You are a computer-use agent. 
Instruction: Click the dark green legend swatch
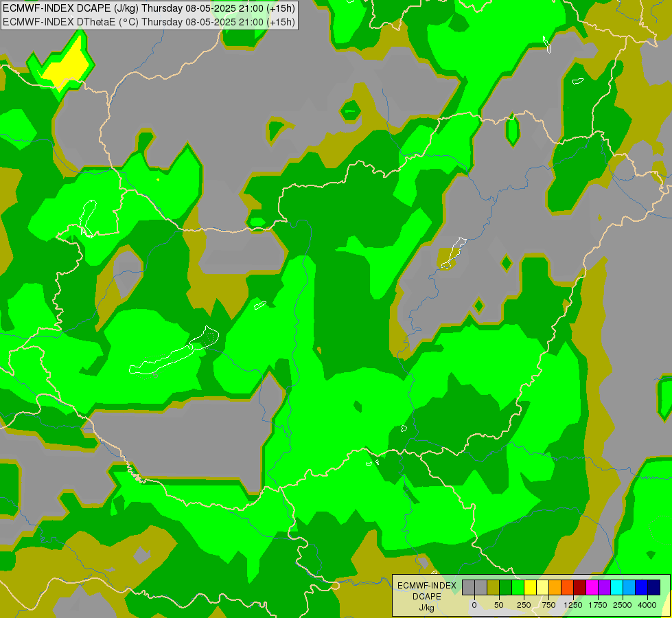pyautogui.click(x=506, y=587)
